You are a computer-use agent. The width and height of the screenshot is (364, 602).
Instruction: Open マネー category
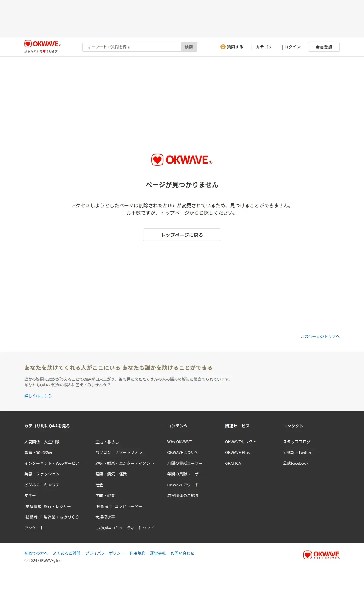coord(30,495)
